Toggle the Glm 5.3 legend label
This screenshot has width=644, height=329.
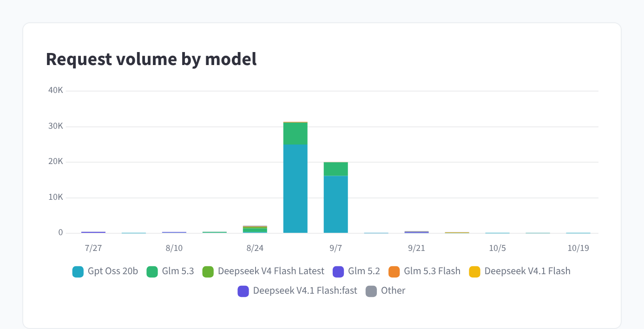click(x=178, y=271)
